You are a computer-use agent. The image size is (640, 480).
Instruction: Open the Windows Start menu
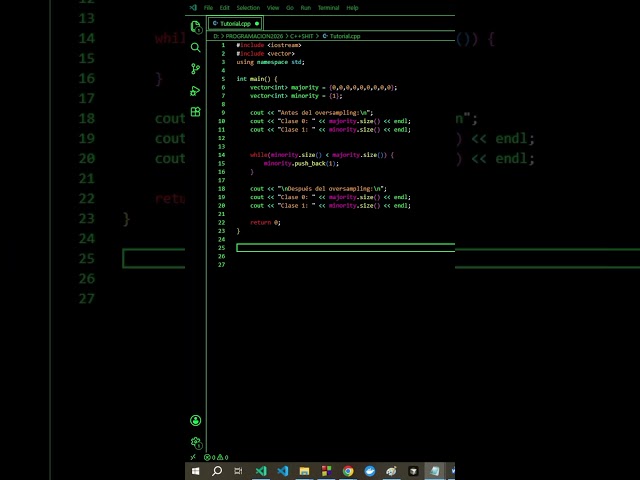pos(196,471)
